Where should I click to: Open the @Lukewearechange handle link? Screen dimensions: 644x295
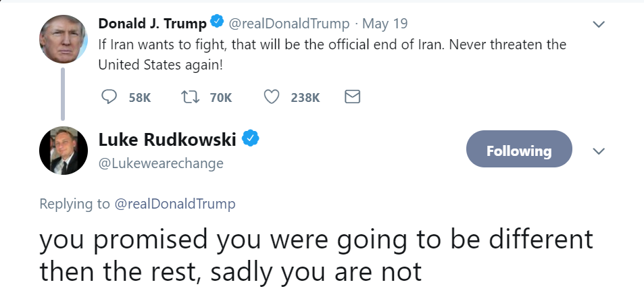pyautogui.click(x=161, y=163)
